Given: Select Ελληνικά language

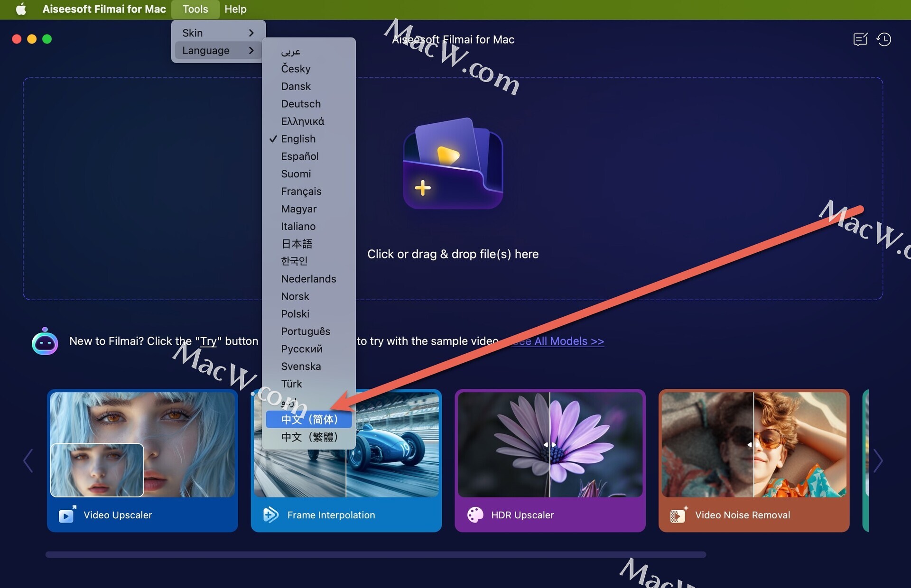Looking at the screenshot, I should point(309,121).
